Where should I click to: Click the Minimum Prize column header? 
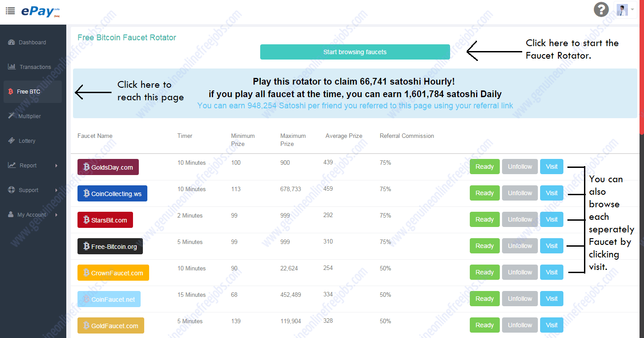(243, 140)
